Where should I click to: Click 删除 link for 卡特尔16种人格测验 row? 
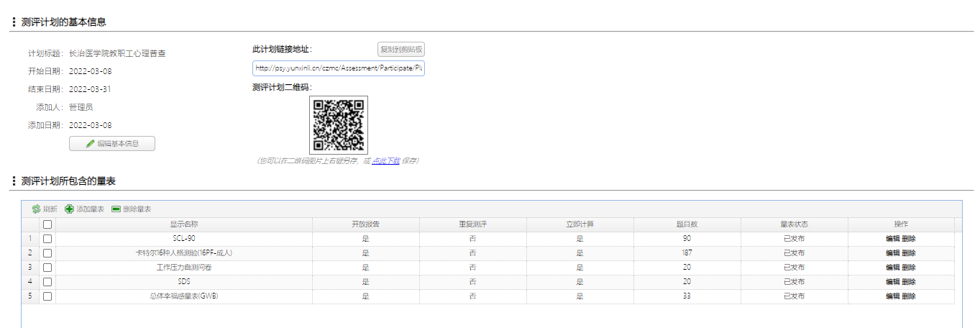tap(909, 253)
